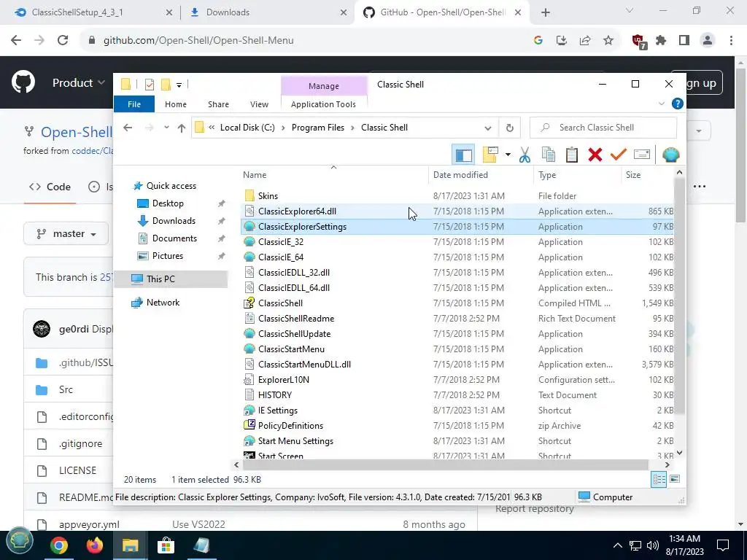Click the horizontal scrollbar of the file list
The height and width of the screenshot is (560, 747).
[x=446, y=464]
